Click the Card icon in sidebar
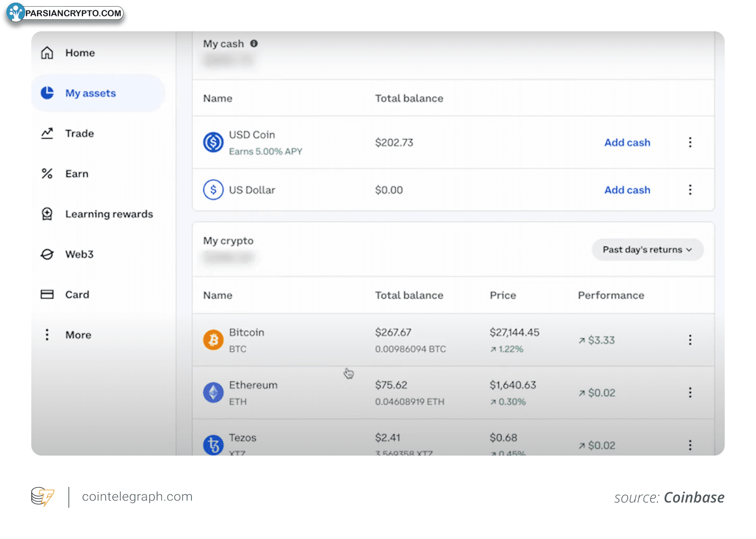The height and width of the screenshot is (539, 756). pos(47,295)
